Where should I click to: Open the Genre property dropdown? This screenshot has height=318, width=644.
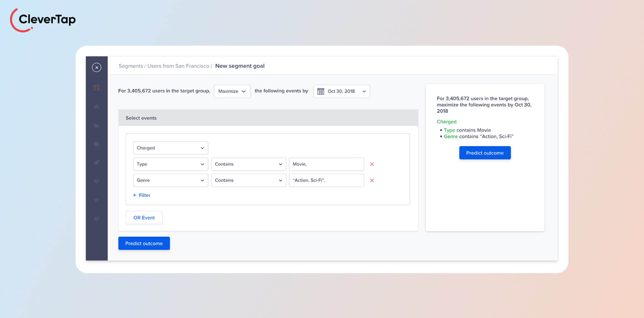tap(170, 180)
